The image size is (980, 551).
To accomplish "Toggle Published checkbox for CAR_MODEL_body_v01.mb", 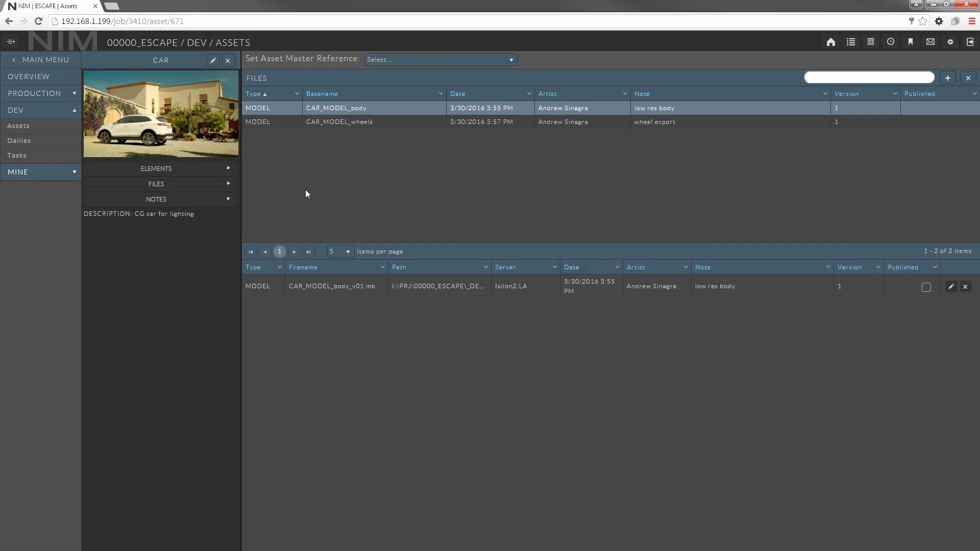I will pyautogui.click(x=926, y=287).
